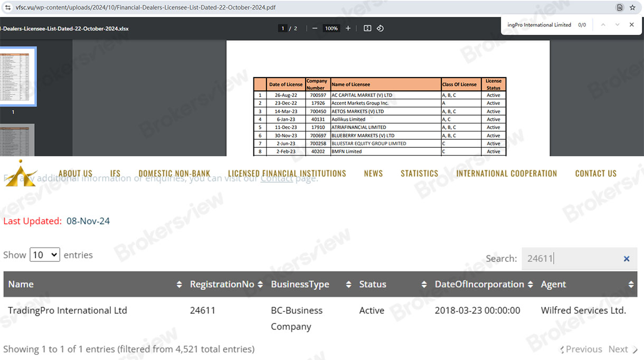644x360 pixels.
Task: Zoom out the PDF with minus icon
Action: [x=315, y=29]
